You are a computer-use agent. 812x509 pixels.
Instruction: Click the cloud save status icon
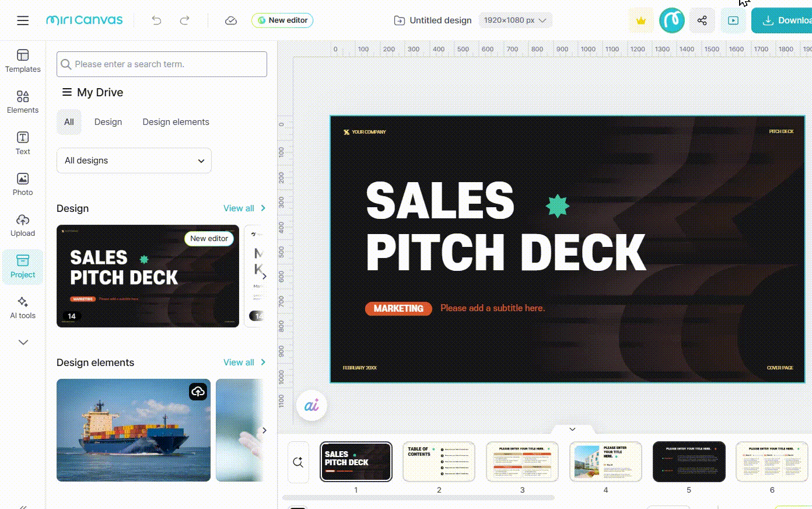231,20
